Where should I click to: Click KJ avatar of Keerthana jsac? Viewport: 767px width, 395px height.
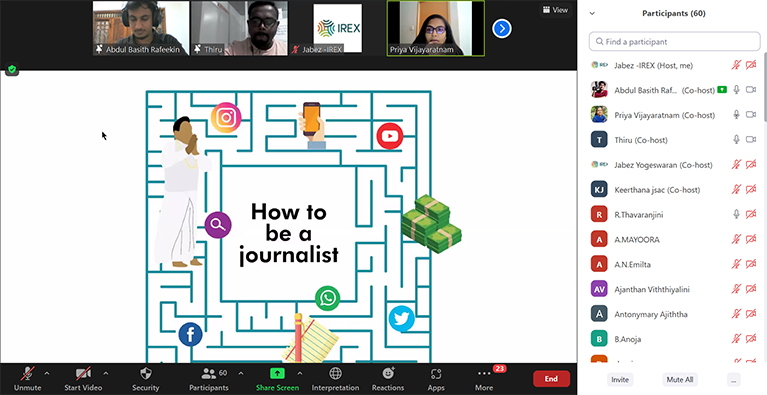(x=599, y=189)
